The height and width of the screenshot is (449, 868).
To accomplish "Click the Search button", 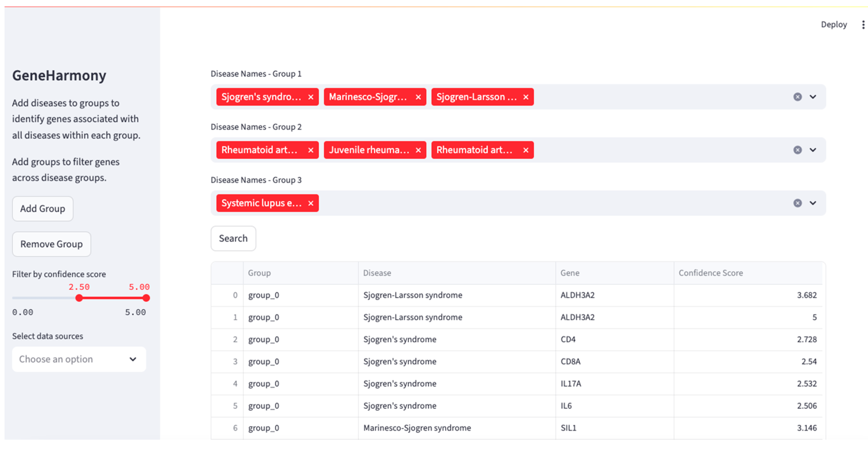I will [233, 238].
